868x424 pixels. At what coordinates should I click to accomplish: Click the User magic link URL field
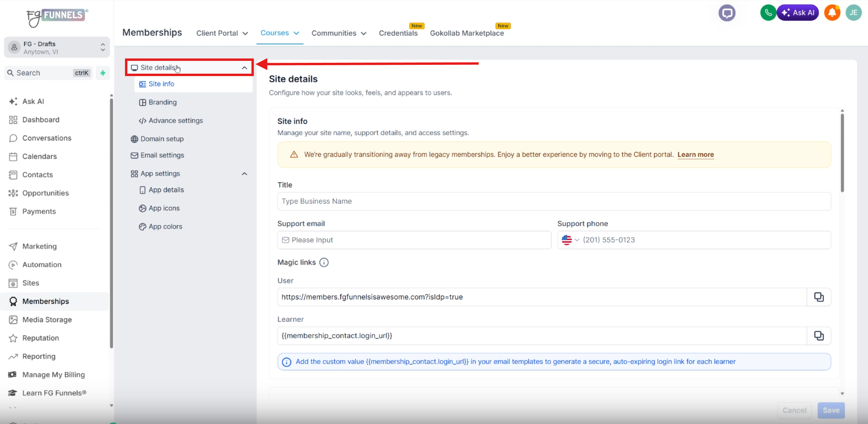pos(542,297)
